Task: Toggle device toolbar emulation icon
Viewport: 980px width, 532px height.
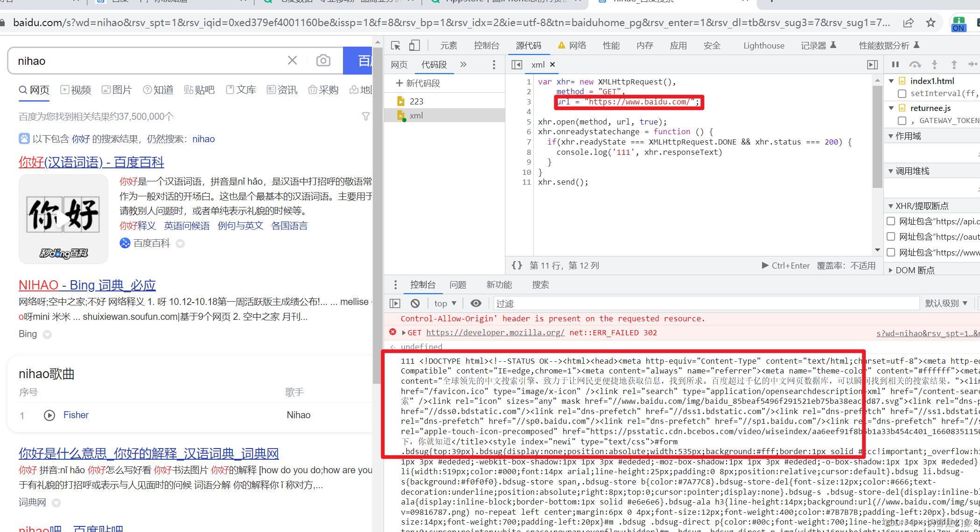Action: pos(414,46)
